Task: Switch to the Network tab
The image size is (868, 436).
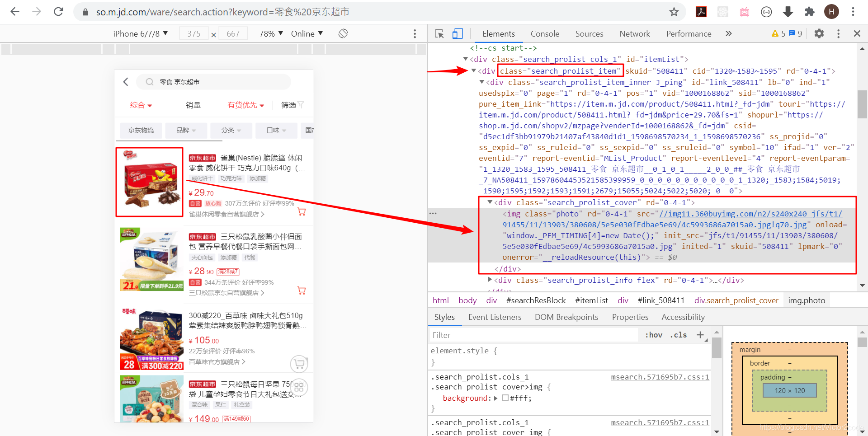Action: 635,33
